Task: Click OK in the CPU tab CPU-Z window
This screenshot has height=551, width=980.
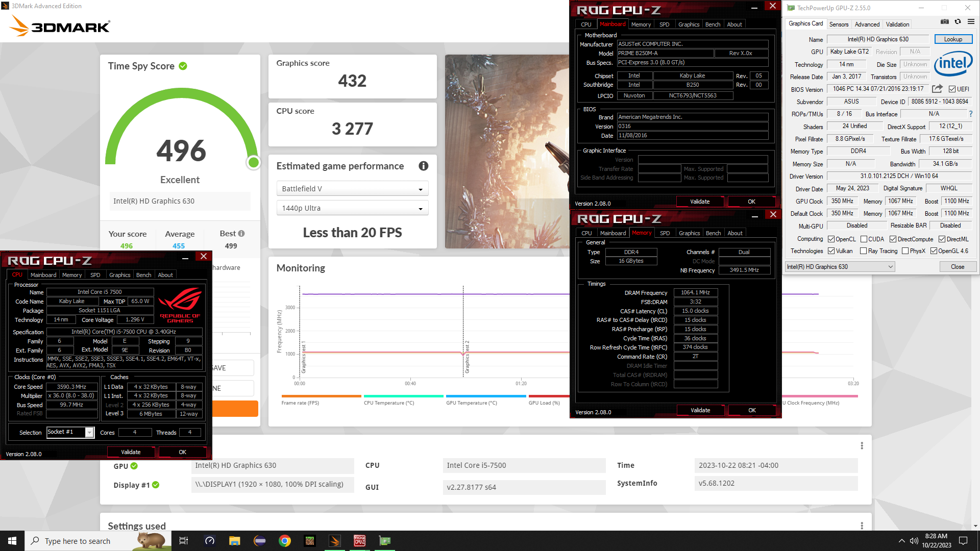Action: pyautogui.click(x=182, y=452)
